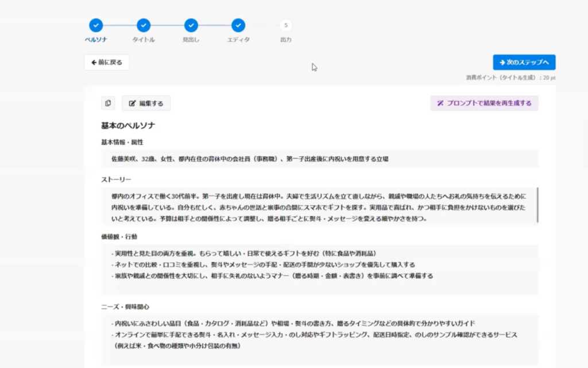Click the scrollbar in the ストーリー box
The height and width of the screenshot is (368, 588).
537,205
